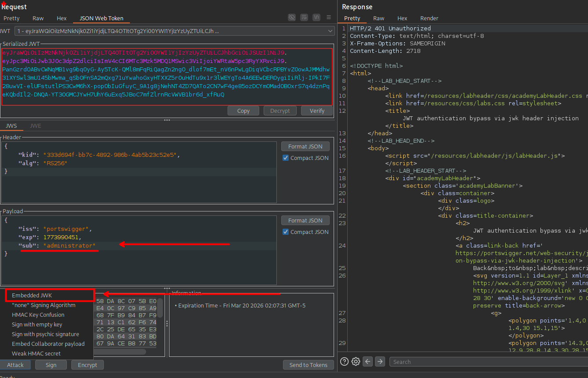Switch to the Render tab in Response panel
Screen dimensions: 588x378
pyautogui.click(x=429, y=19)
